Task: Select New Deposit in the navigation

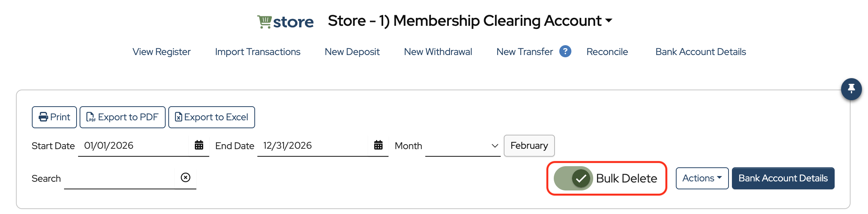Action: coord(352,52)
